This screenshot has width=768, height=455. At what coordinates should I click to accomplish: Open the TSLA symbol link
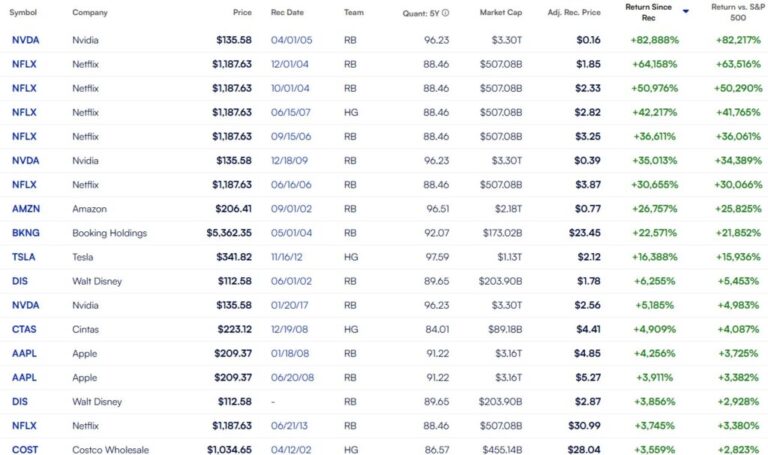tap(24, 257)
